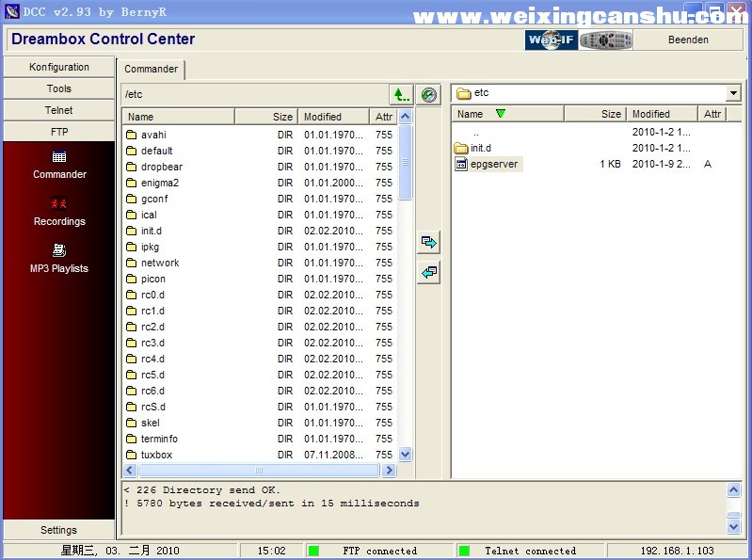Select the rcS.d folder row
This screenshot has width=752, height=560.
(261, 407)
